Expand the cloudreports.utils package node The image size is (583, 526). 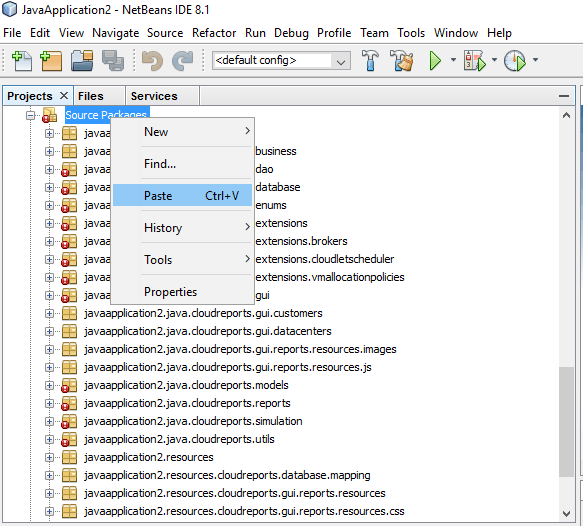49,439
